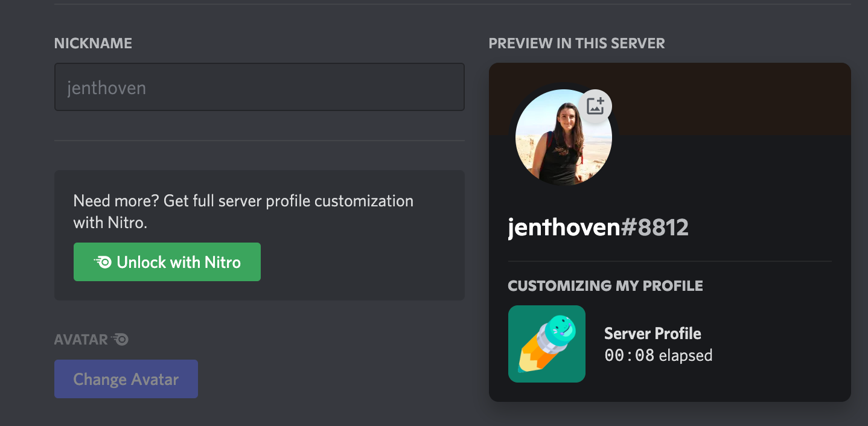This screenshot has width=868, height=426.
Task: Click the '00:08 elapsed' timer text
Action: [658, 355]
